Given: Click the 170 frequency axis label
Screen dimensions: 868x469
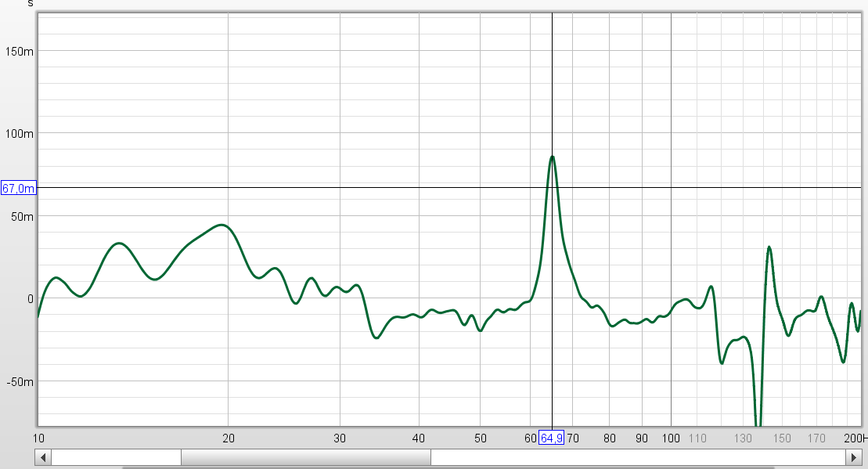Looking at the screenshot, I should pos(816,438).
